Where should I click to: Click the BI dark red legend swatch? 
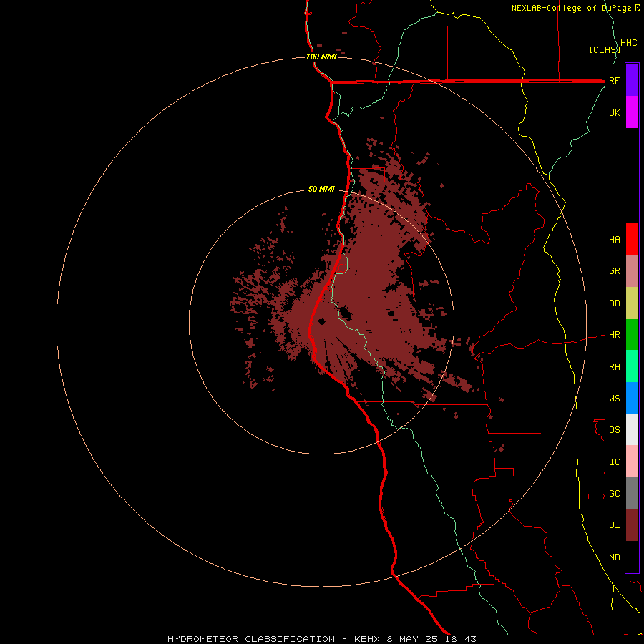(632, 525)
